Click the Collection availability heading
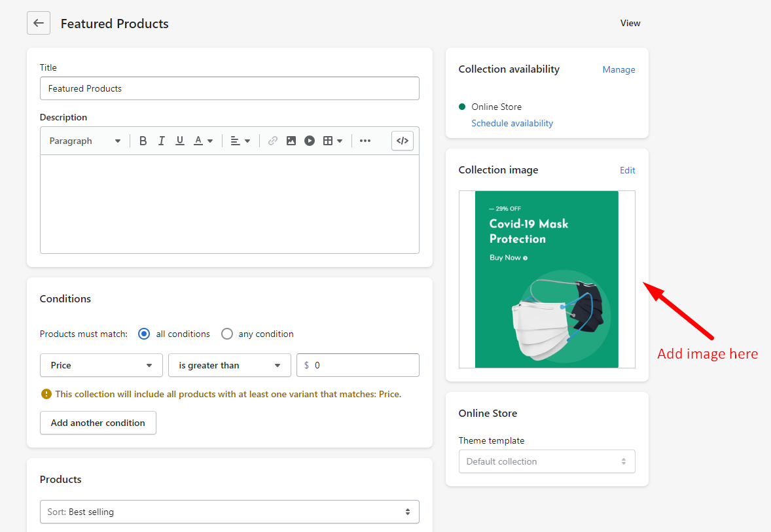771x532 pixels. tap(509, 69)
